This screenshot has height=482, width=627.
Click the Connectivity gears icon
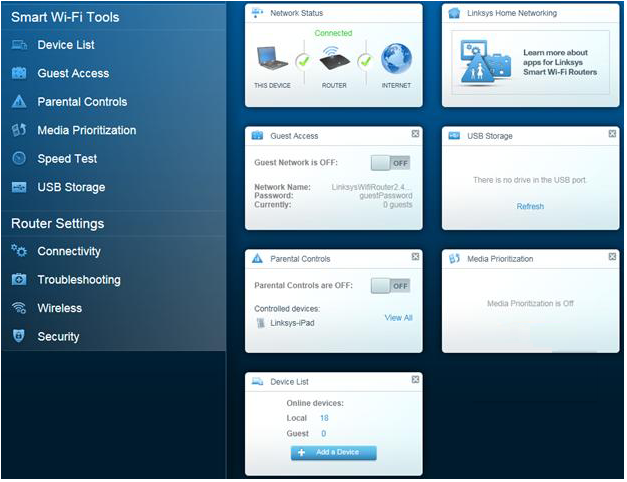point(19,251)
